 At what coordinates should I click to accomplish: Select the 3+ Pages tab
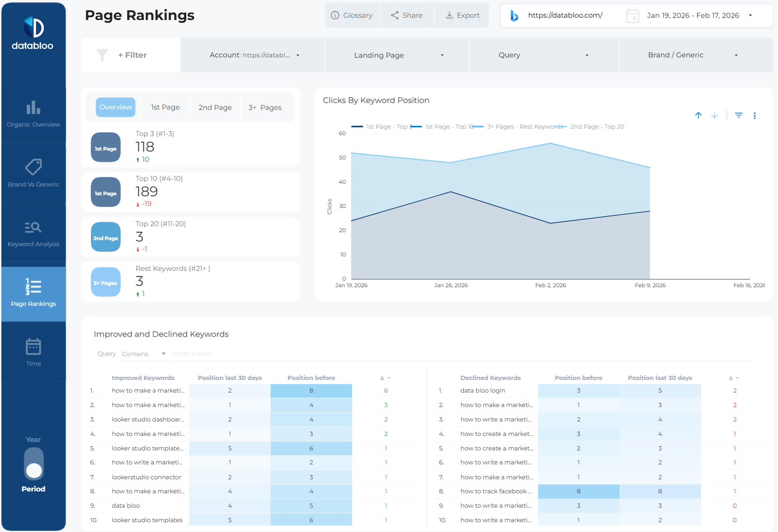point(265,107)
